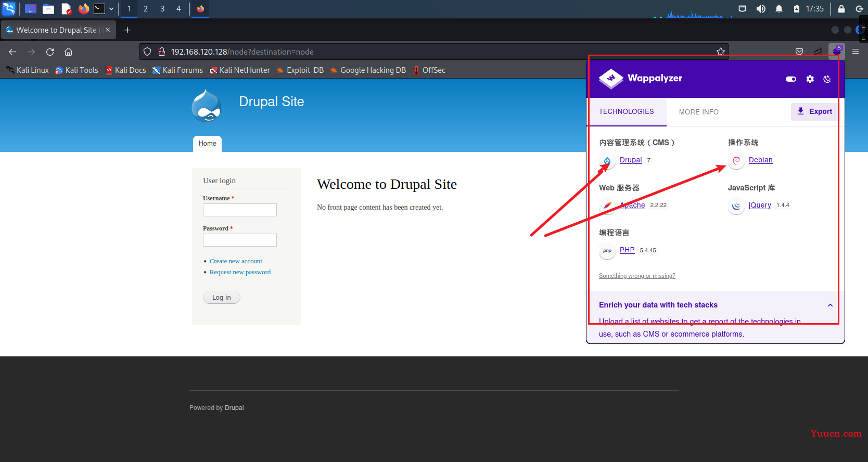868x462 pixels.
Task: Select the Welcome to Drupal Site tab
Action: coord(58,30)
